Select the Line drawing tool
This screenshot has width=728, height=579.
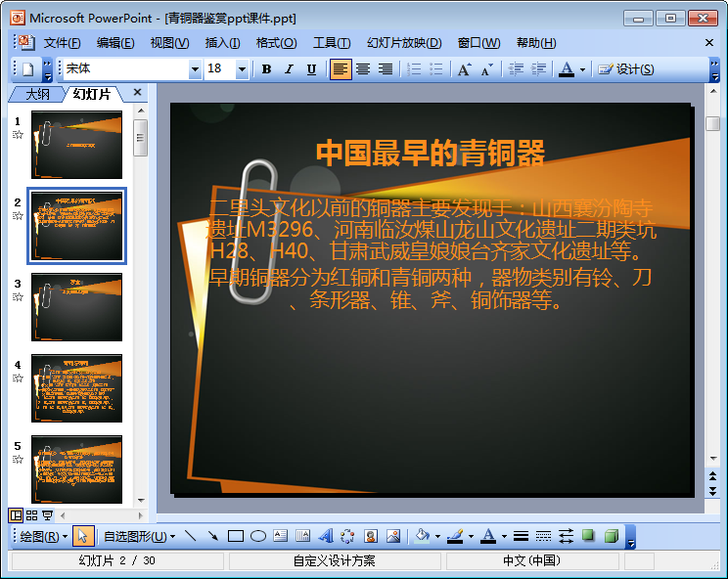tap(191, 536)
